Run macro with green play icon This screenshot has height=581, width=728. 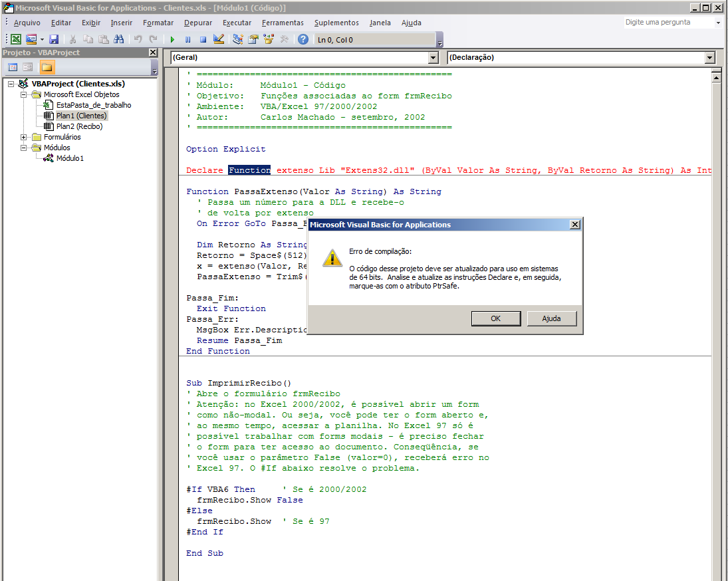[173, 39]
